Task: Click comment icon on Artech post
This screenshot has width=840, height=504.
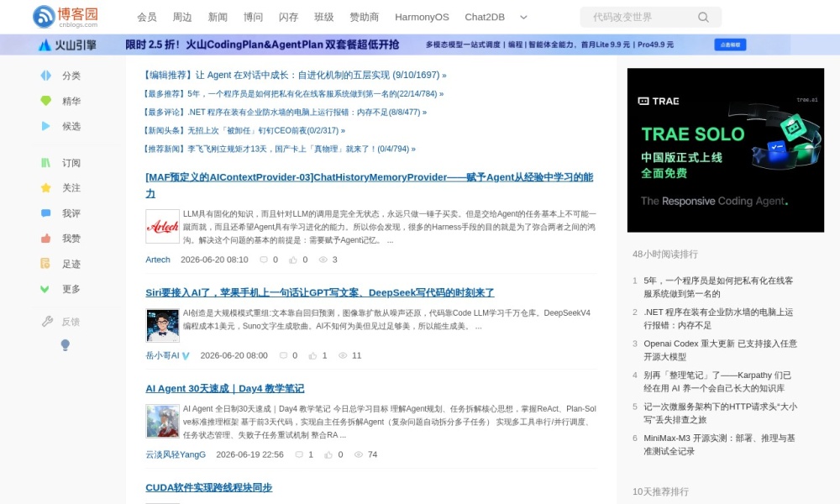Action: coord(264,260)
